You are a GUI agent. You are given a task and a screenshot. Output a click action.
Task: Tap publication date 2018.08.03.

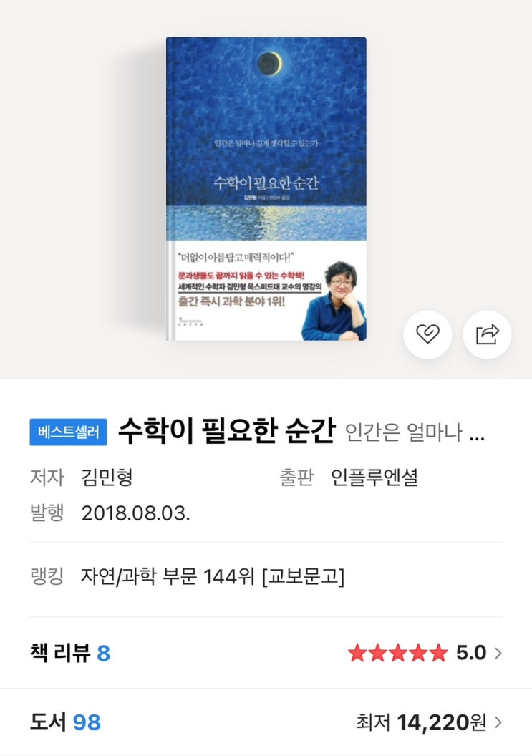[135, 513]
